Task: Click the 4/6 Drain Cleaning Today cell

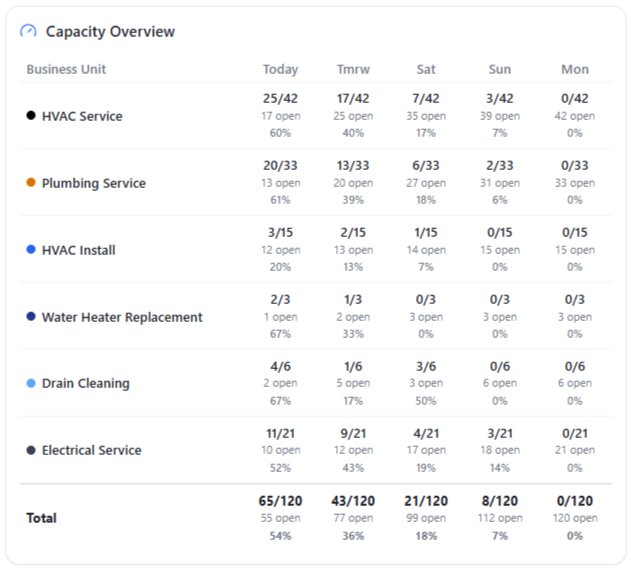Action: [280, 383]
